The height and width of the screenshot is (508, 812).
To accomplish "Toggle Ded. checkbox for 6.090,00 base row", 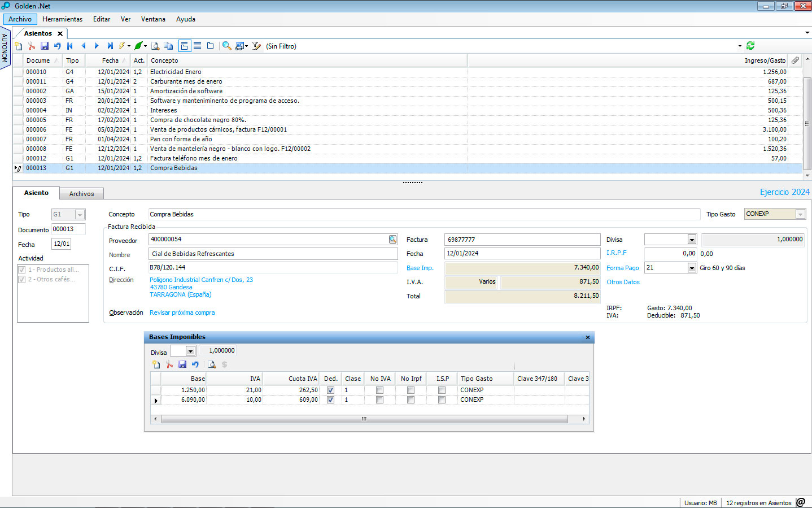I will coord(330,400).
